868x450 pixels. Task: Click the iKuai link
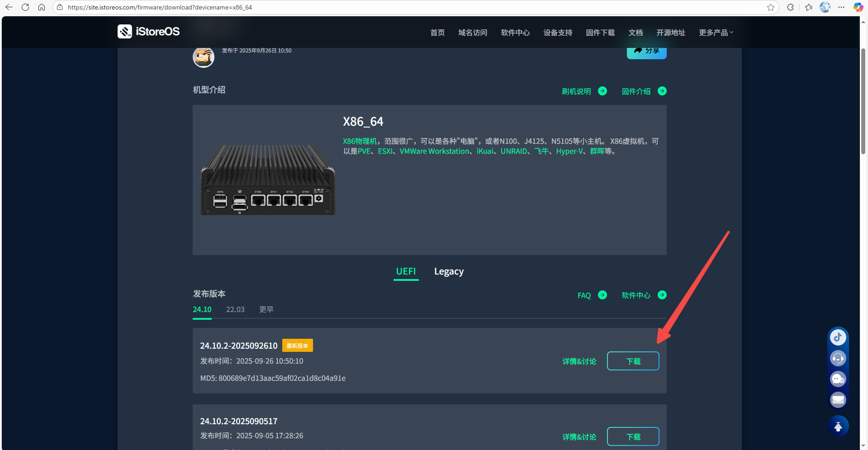tap(485, 151)
